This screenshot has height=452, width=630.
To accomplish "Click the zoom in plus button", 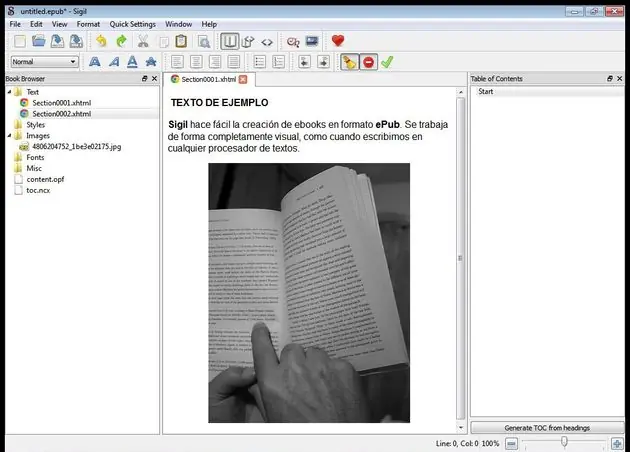I will point(617,444).
